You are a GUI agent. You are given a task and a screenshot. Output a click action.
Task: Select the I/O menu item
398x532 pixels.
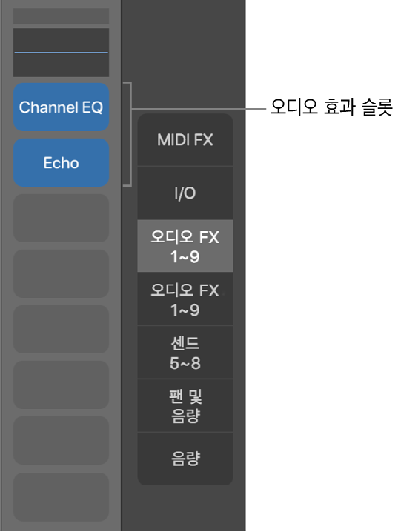(185, 193)
